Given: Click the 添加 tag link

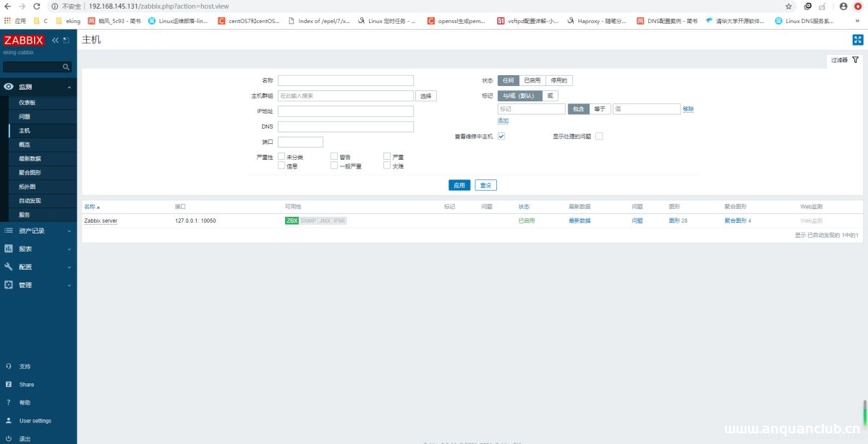Looking at the screenshot, I should coord(503,121).
